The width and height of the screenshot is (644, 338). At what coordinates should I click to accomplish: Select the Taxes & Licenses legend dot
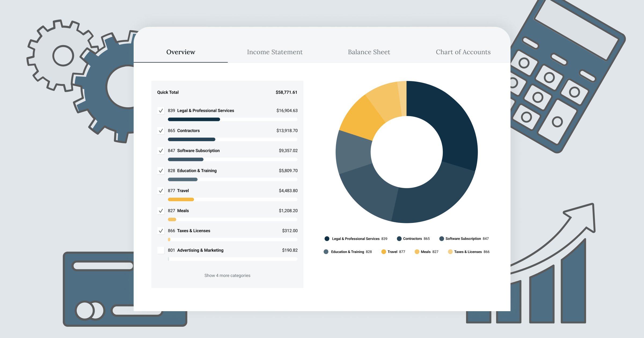tap(450, 252)
